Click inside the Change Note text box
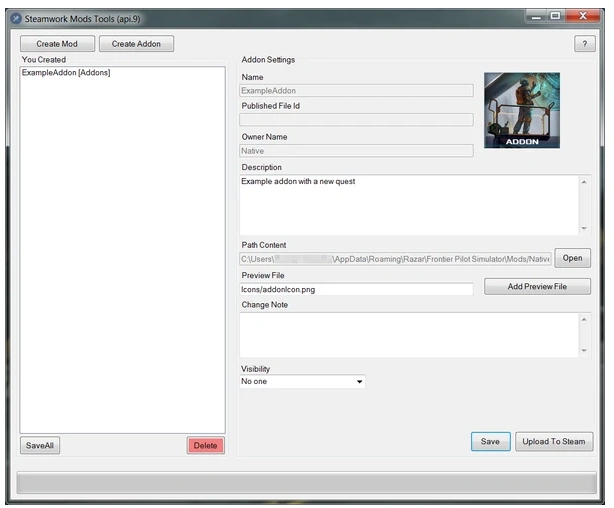The image size is (614, 508). coord(409,335)
